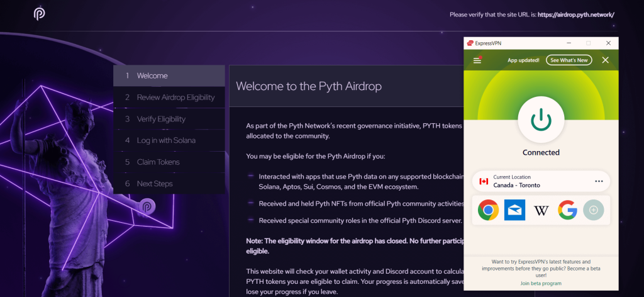Go to Log in with Solana step
Viewport: 644px width, 297px height.
[x=169, y=140]
